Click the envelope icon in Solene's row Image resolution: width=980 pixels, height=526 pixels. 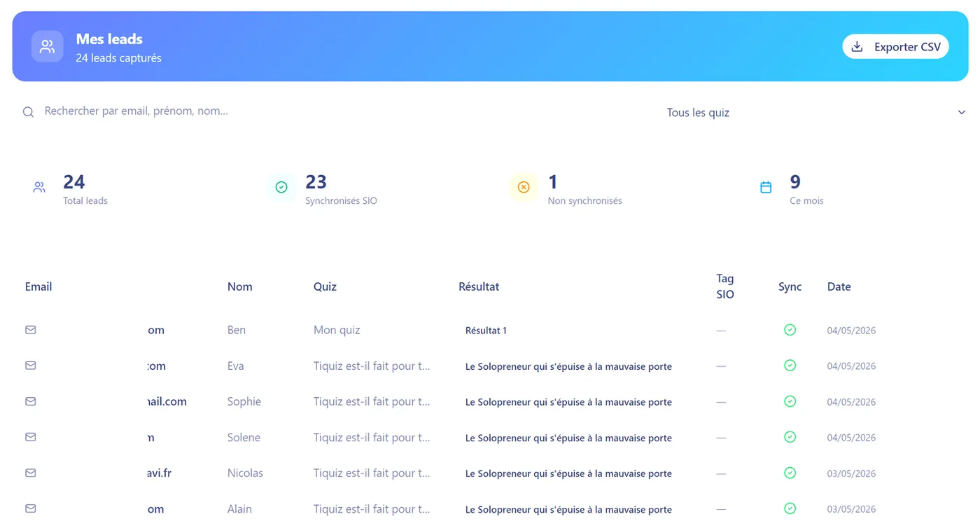(x=31, y=437)
